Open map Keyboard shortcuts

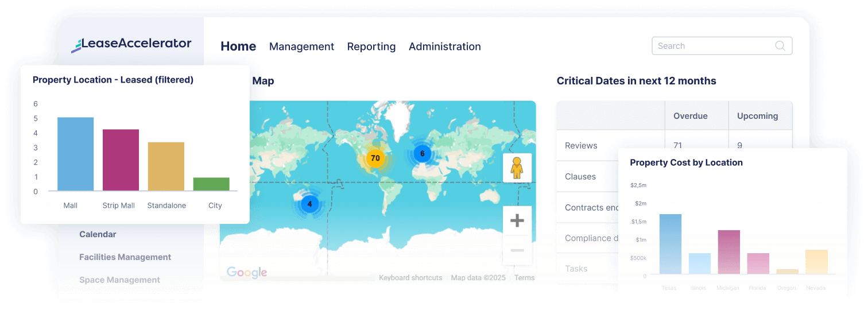(x=410, y=278)
